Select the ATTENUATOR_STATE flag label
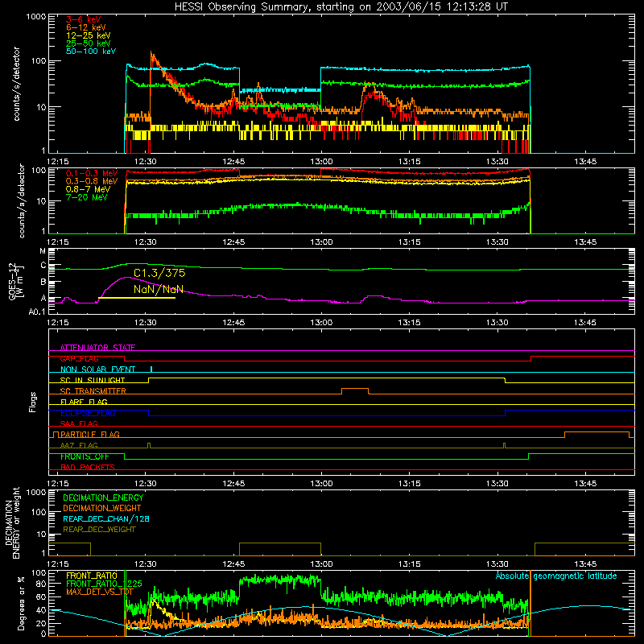 pyautogui.click(x=97, y=348)
